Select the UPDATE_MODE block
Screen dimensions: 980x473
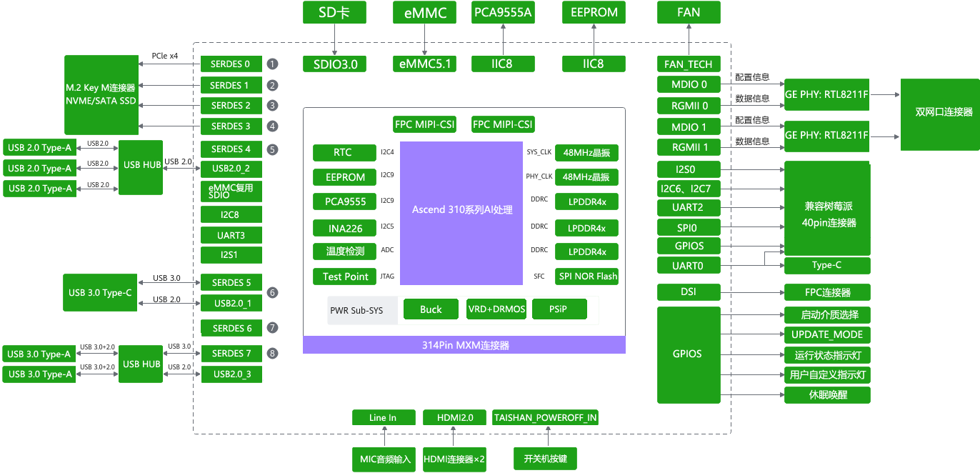click(827, 334)
